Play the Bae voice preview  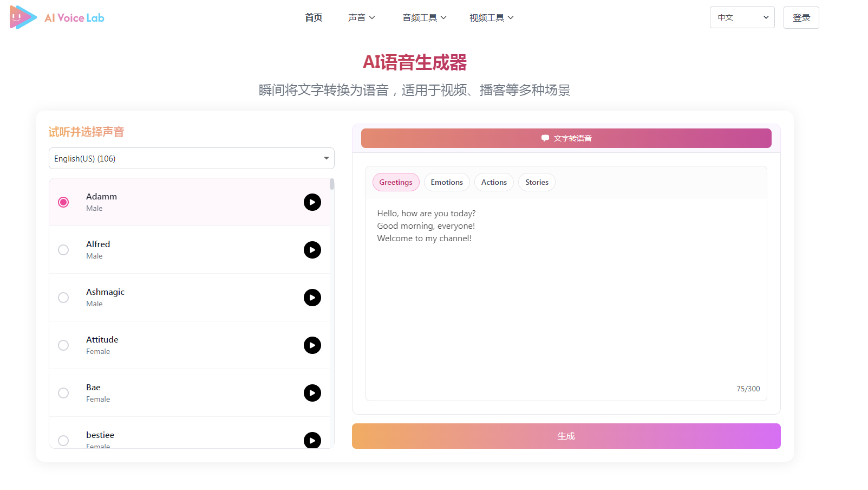point(312,393)
